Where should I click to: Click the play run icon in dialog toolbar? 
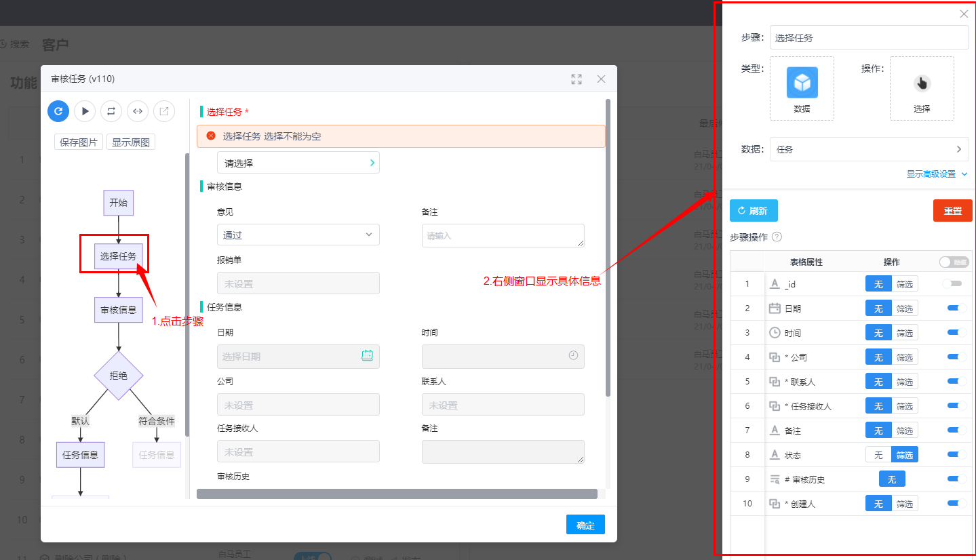pyautogui.click(x=85, y=111)
